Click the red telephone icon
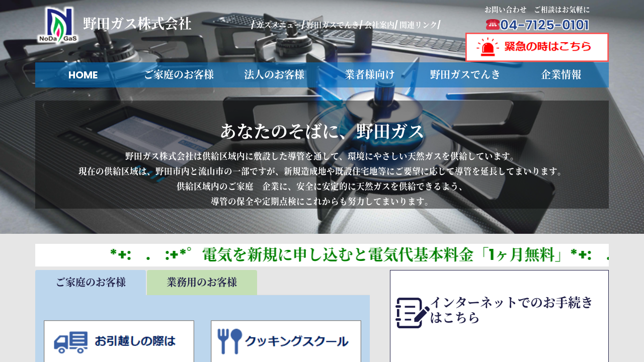Screen dimensions: 644x362 point(493,25)
